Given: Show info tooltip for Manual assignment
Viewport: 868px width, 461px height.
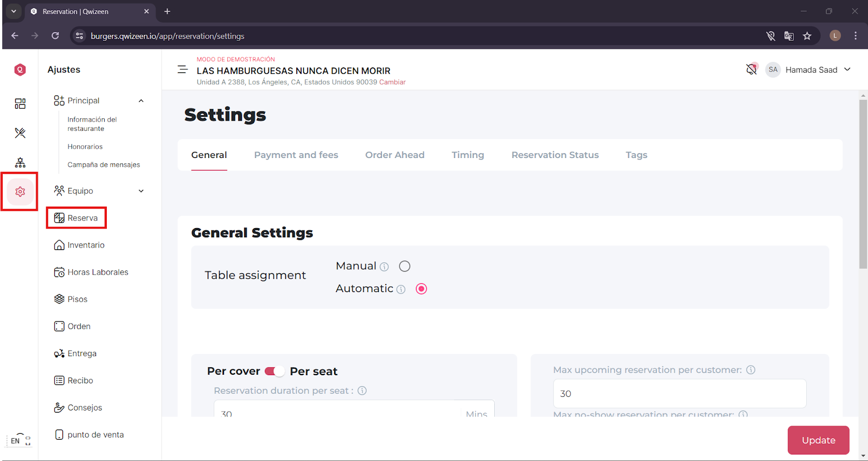Looking at the screenshot, I should (384, 267).
